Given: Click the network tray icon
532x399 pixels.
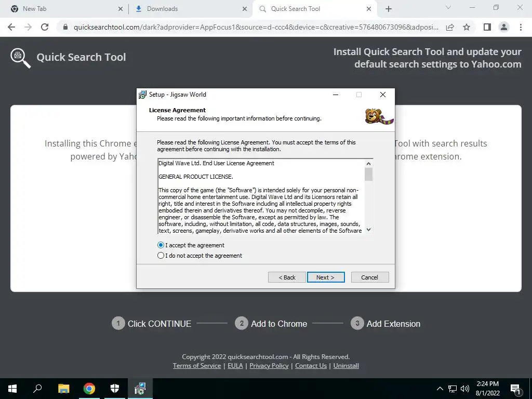Looking at the screenshot, I should coord(453,389).
